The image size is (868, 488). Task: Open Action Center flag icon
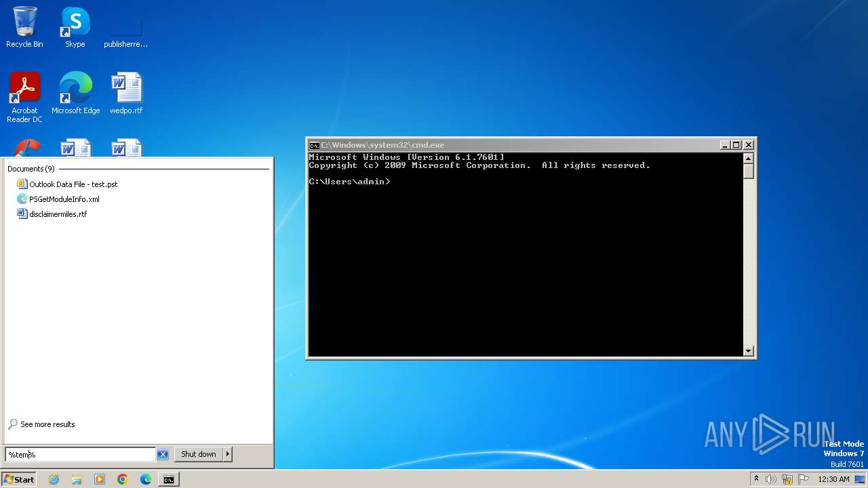pos(804,479)
